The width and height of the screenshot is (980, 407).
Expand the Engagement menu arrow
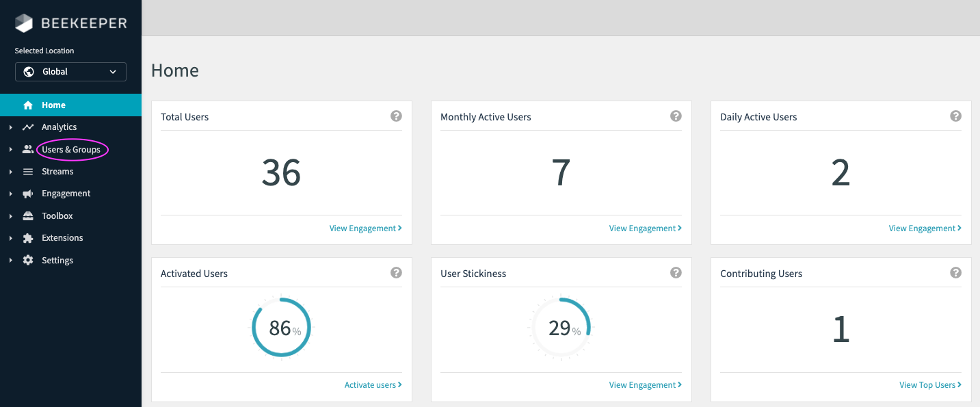coord(11,194)
